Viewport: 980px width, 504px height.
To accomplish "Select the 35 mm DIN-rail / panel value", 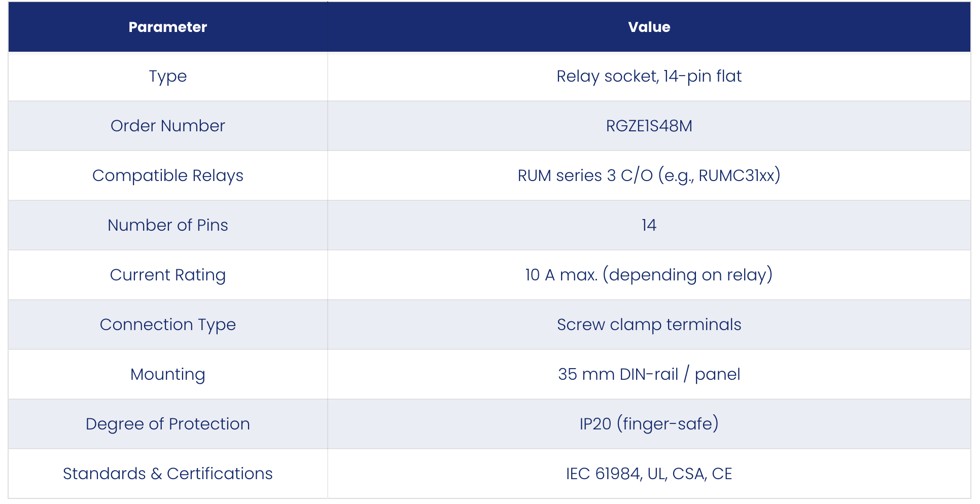I will pyautogui.click(x=649, y=374).
